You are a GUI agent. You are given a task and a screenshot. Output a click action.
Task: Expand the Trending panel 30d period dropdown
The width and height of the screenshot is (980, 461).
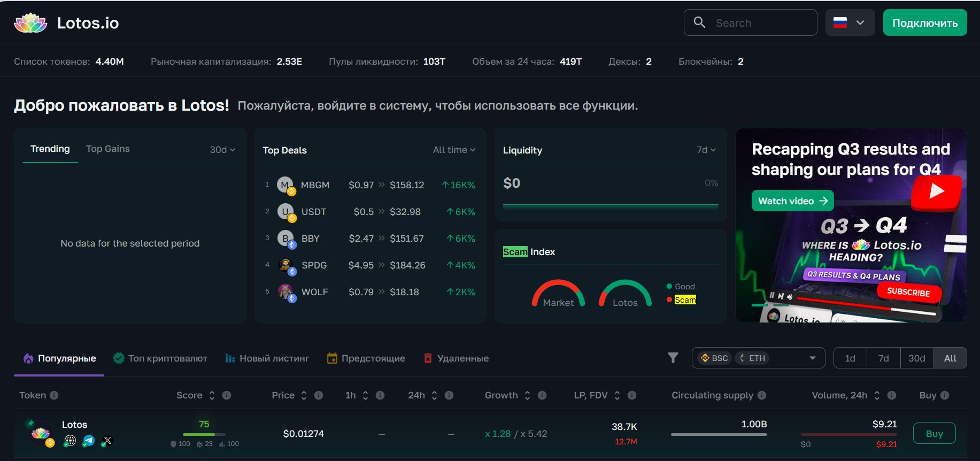[222, 150]
